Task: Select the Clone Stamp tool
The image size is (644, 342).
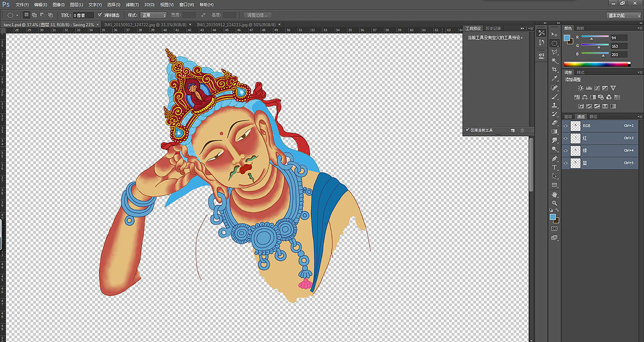Action: [554, 105]
